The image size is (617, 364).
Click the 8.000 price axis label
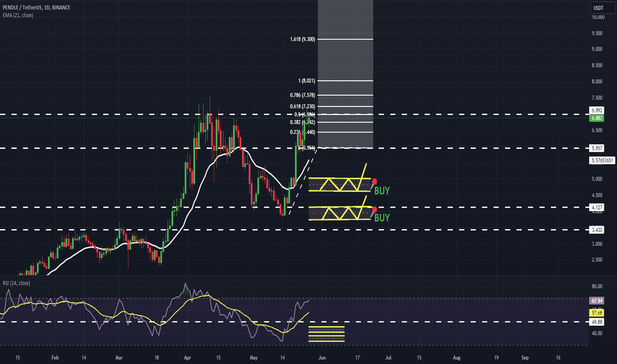point(597,81)
